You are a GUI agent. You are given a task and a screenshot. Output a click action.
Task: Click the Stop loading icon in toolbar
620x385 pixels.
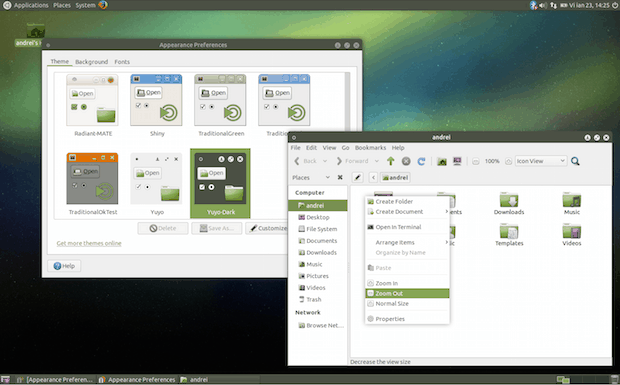coord(406,161)
